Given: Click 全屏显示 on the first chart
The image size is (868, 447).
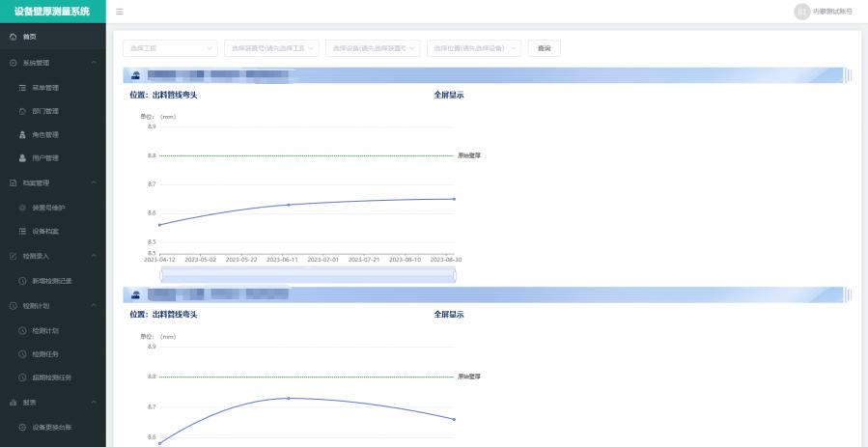Looking at the screenshot, I should point(449,96).
